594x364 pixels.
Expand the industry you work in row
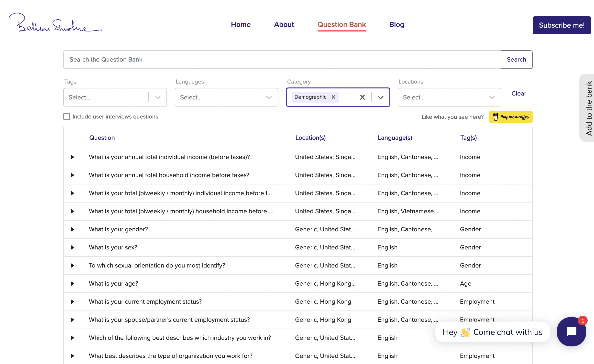click(x=72, y=338)
